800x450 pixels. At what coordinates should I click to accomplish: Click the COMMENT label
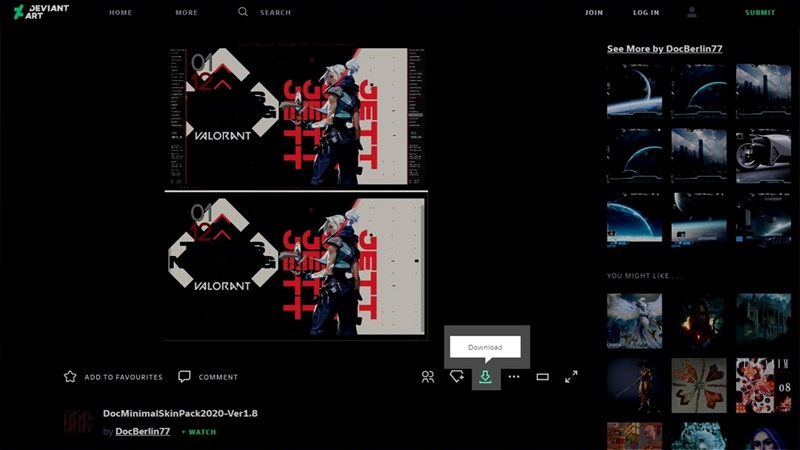[x=218, y=377]
